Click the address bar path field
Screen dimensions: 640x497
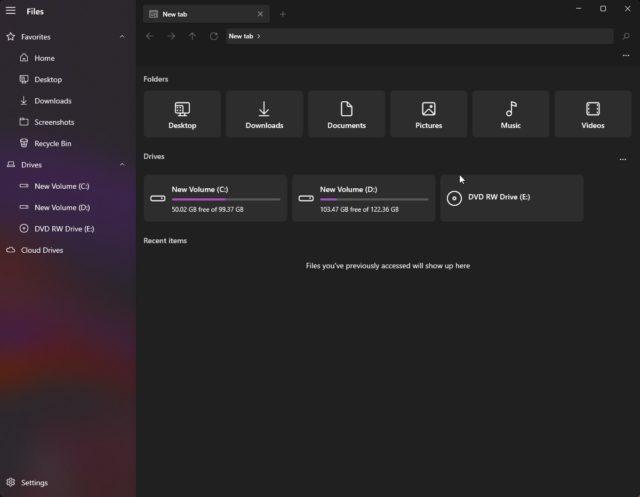[419, 36]
